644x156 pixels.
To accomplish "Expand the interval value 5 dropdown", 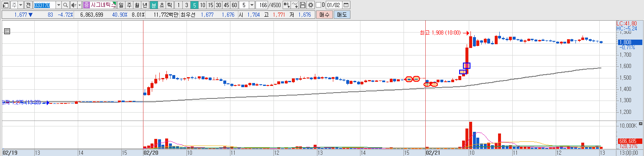I will (252, 5).
